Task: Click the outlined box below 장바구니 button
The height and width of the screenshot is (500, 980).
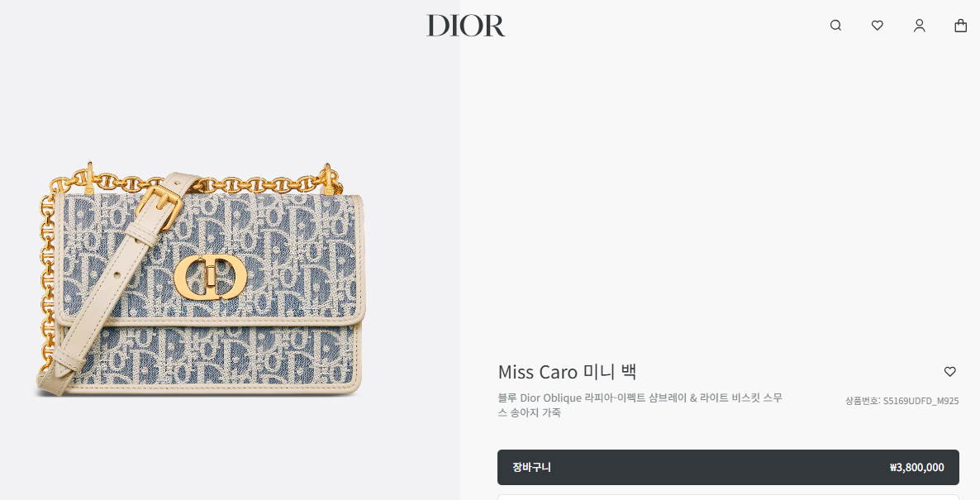Action: pos(728,498)
